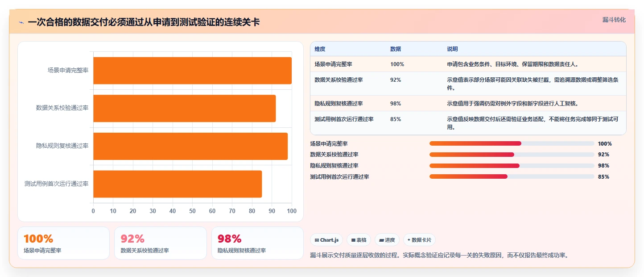
Task: Click the 50 tick on chart x-axis
Action: [192, 211]
